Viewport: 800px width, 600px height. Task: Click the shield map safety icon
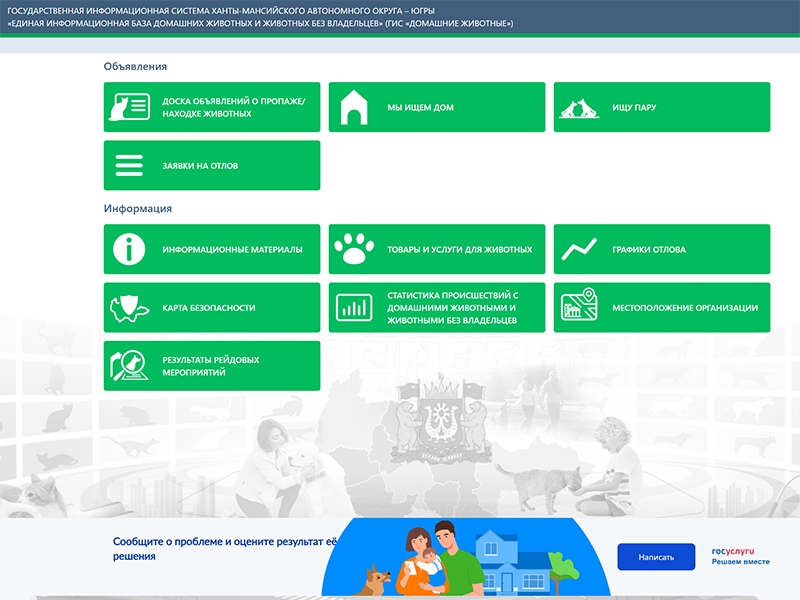coord(129,308)
